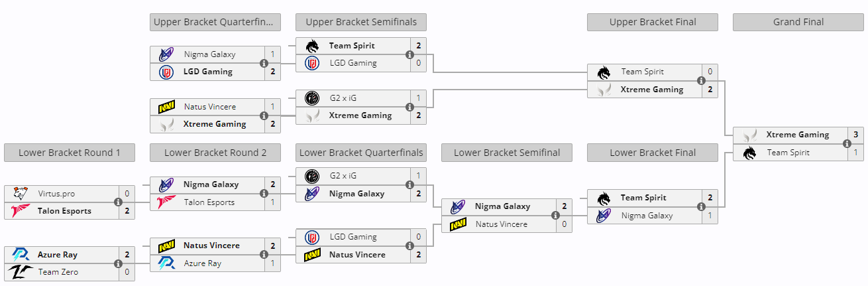This screenshot has height=286, width=868.
Task: Click Xtreme Gaming name in the Grand Final
Action: click(797, 135)
